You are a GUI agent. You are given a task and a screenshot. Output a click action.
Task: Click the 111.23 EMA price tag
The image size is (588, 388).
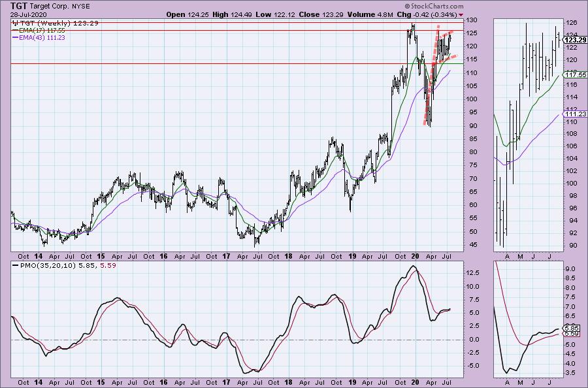click(575, 114)
